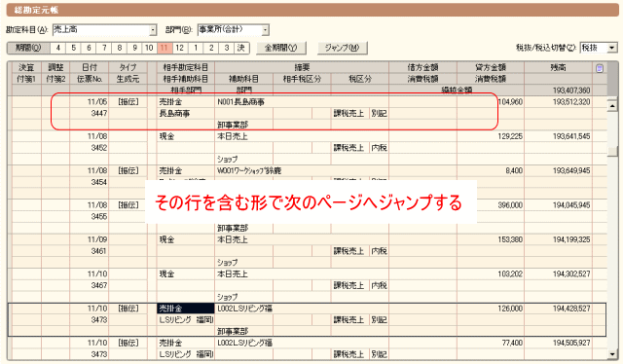Select period month 12

(x=179, y=48)
